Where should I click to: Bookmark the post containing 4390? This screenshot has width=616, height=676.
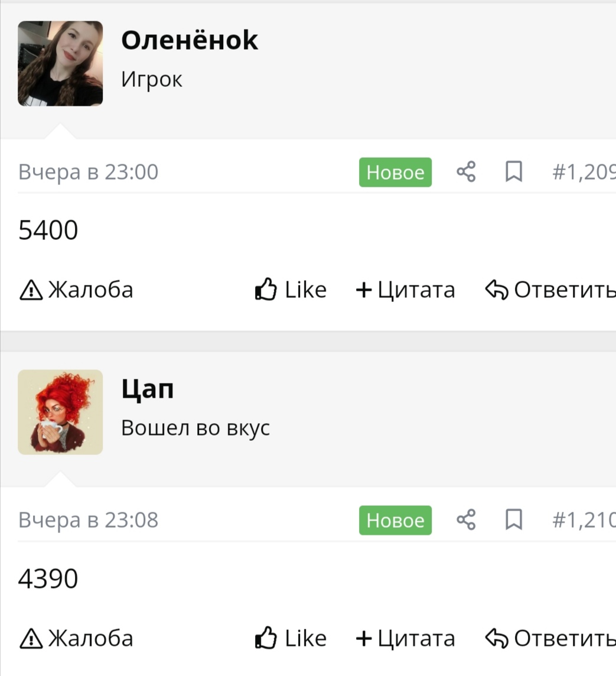[x=513, y=519]
